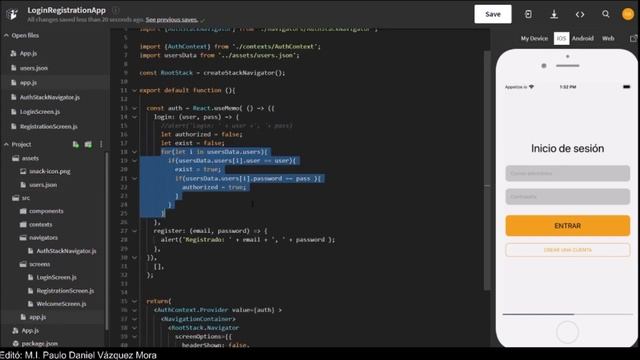Click the download project icon
The height and width of the screenshot is (360, 640).
(x=554, y=14)
